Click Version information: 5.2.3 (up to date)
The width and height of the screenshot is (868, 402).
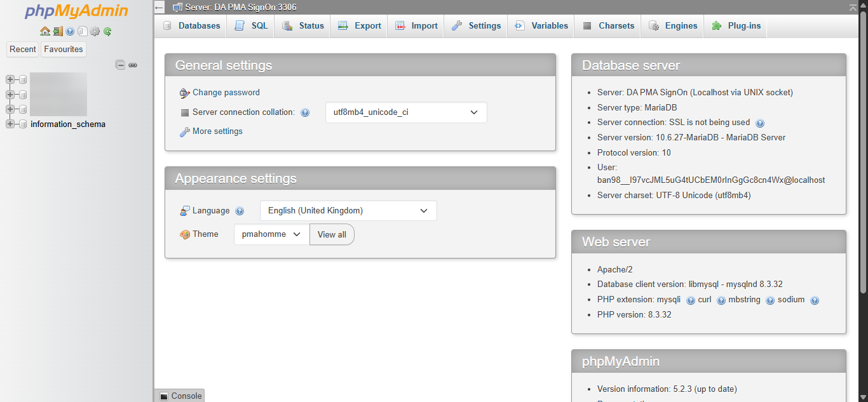tap(667, 389)
